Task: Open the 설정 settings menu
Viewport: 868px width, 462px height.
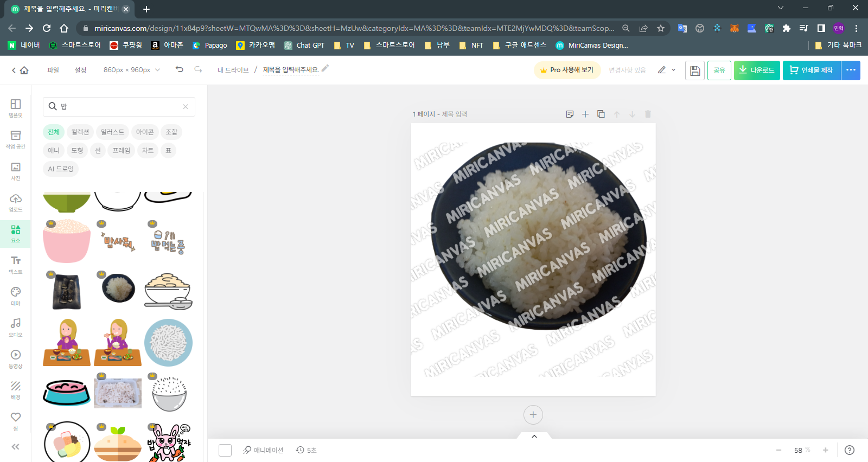Action: pos(81,70)
